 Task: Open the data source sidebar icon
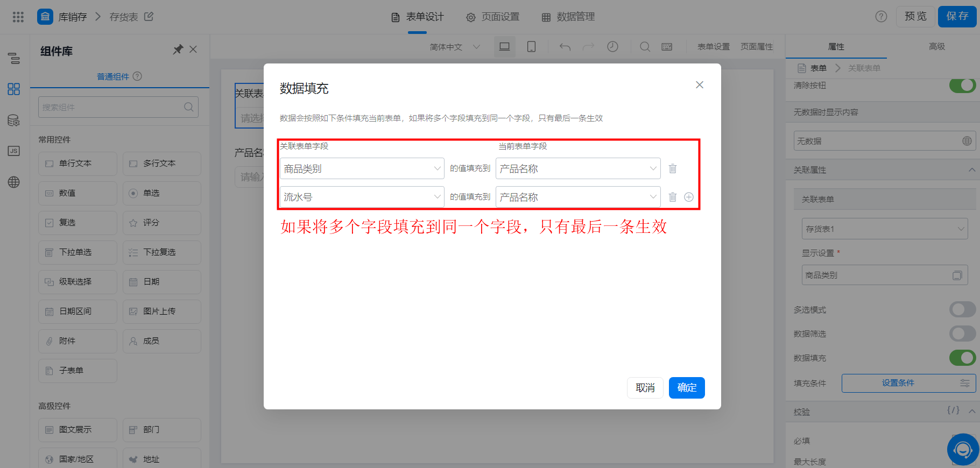tap(14, 120)
